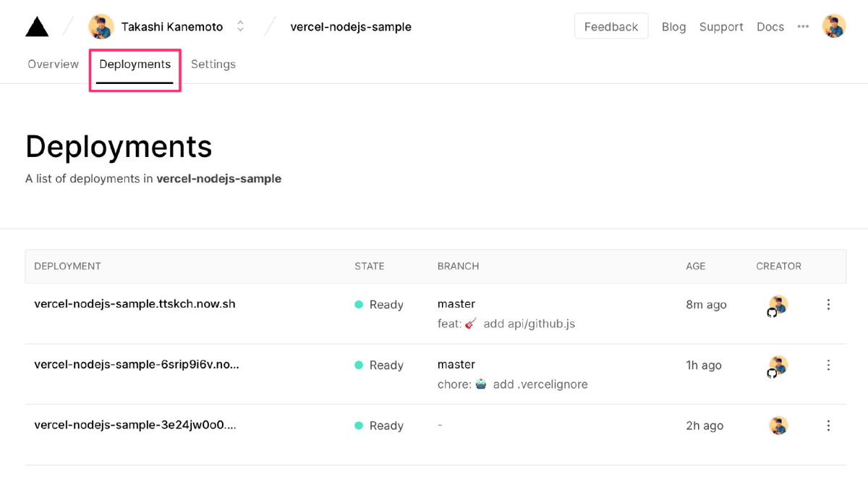868x490 pixels.
Task: Open options menu for the 1h ago deployment
Action: coord(828,366)
